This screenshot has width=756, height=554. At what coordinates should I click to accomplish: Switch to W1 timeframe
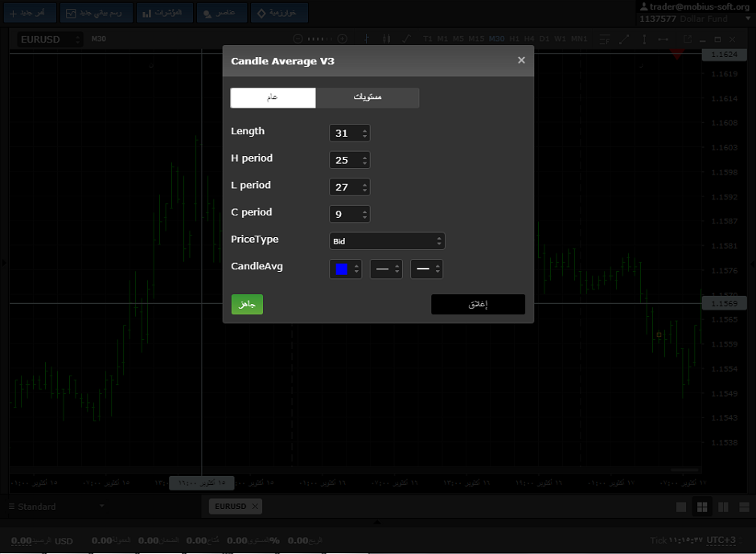pos(560,39)
